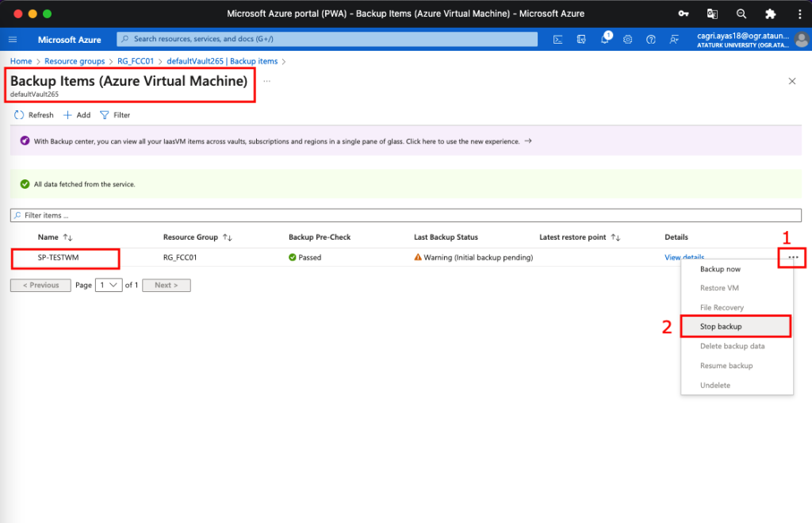Open the Azure portal hamburger menu
Screen dimensions: 812x523
coord(13,40)
